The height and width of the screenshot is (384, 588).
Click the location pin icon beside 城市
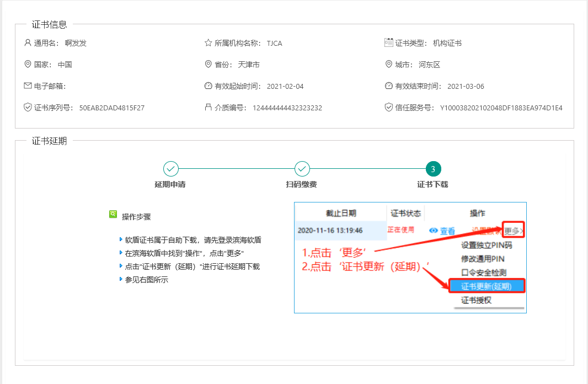[x=388, y=65]
